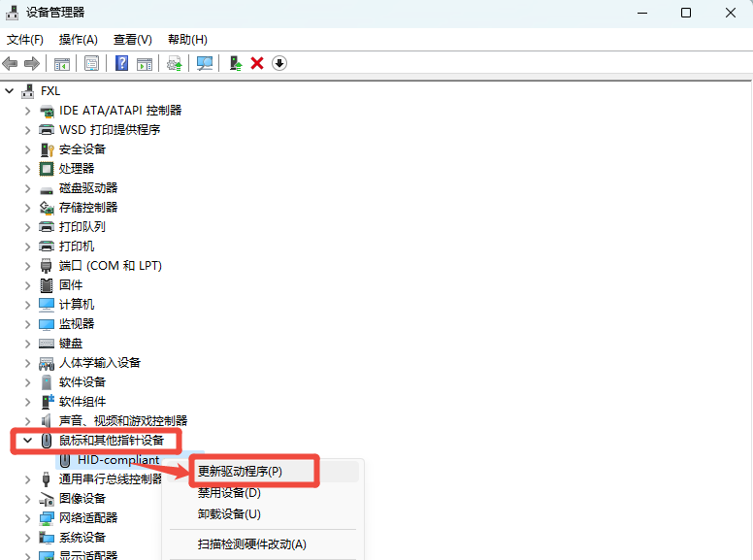Select the 处理器 tree row text
Image resolution: width=753 pixels, height=560 pixels.
[77, 169]
